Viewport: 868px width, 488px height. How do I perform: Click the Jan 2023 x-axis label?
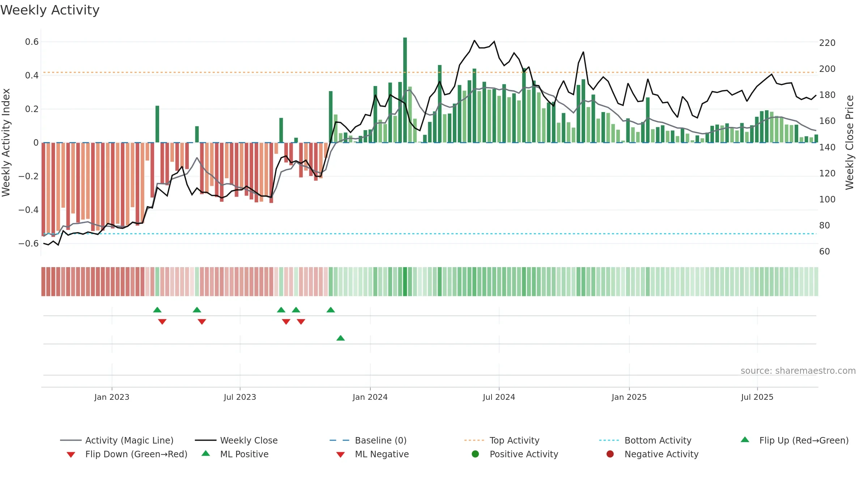pos(112,397)
